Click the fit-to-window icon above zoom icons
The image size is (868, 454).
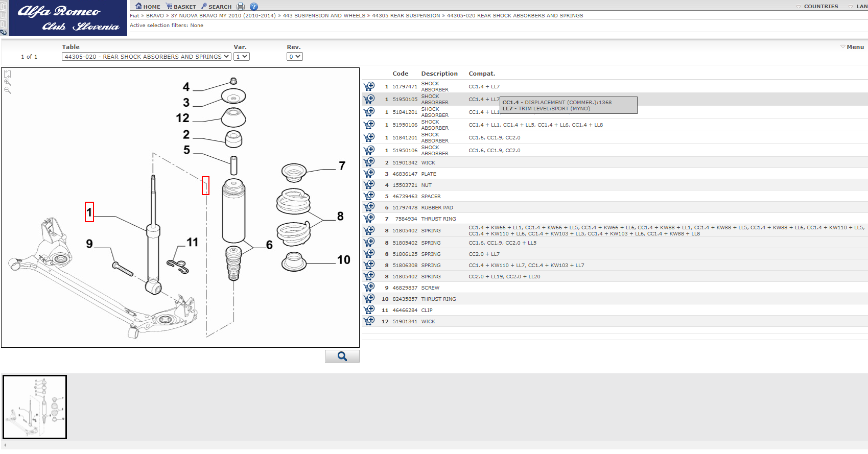(x=8, y=74)
